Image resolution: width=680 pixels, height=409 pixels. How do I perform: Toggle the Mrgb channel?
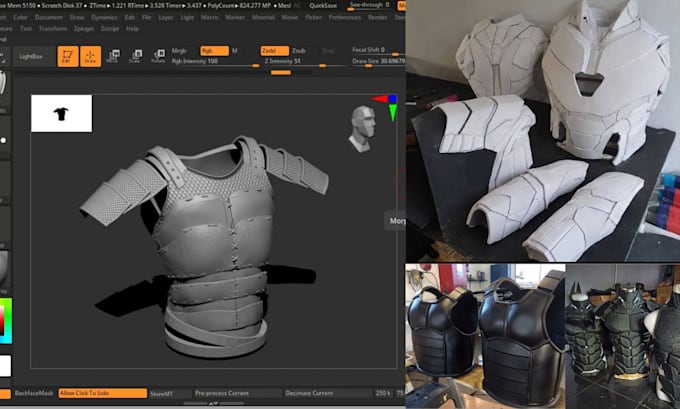(179, 51)
